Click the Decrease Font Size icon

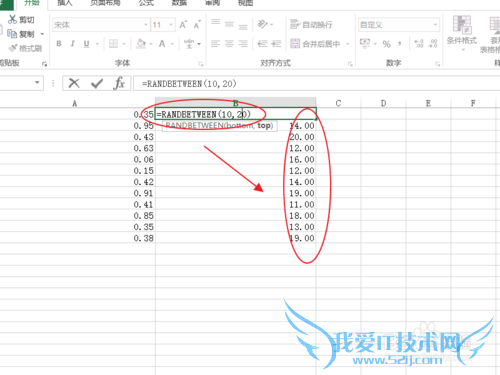tap(197, 25)
